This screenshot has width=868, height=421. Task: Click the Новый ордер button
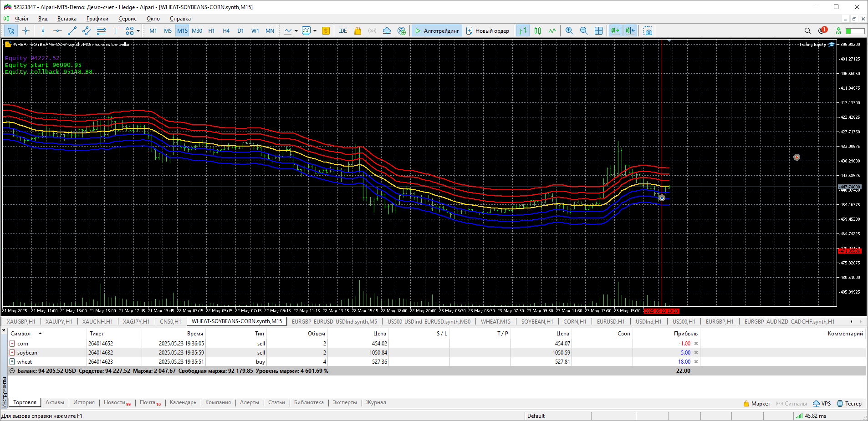click(x=488, y=31)
